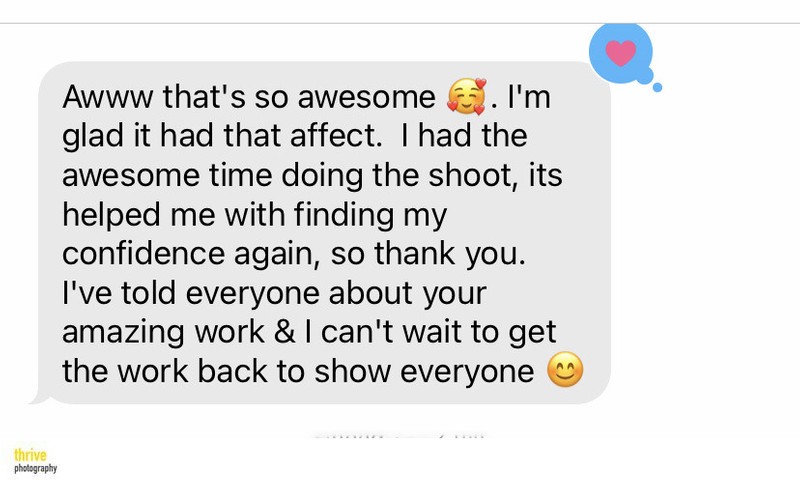The height and width of the screenshot is (483, 800).
Task: Click the message bubble's tail
Action: 40,397
